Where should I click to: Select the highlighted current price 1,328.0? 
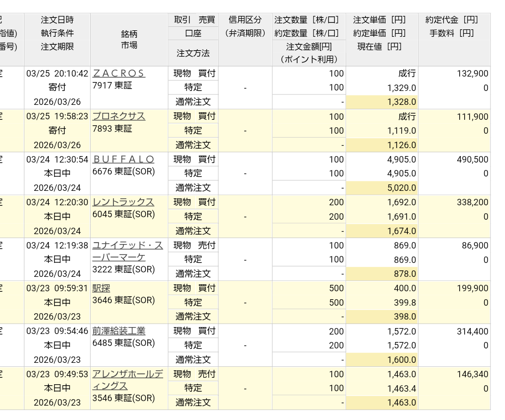[x=382, y=102]
